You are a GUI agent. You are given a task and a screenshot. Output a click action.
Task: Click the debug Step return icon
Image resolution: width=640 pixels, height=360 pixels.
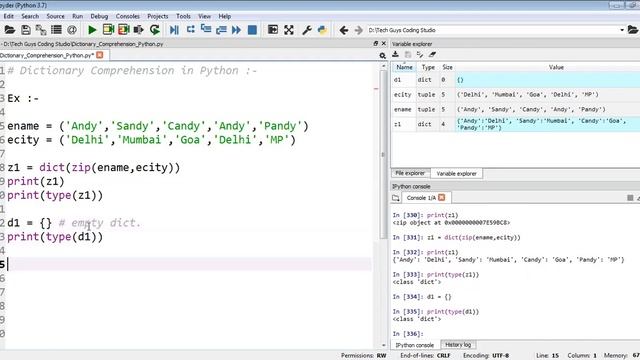tap(221, 30)
